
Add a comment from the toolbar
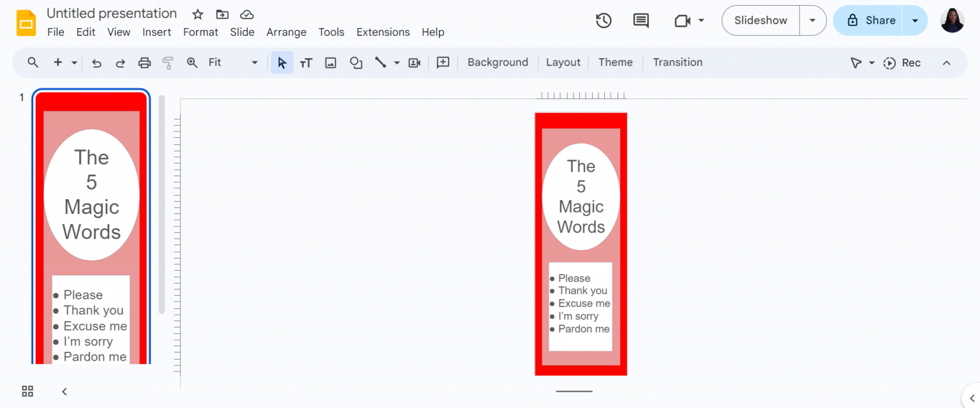pos(443,62)
